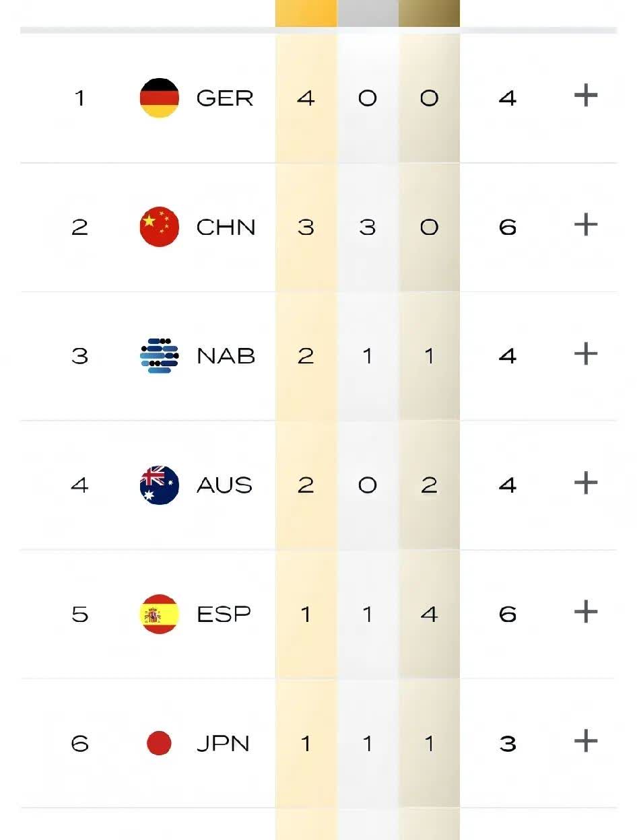The image size is (637, 840).
Task: Expand the AUS row plus sign
Action: (x=585, y=483)
